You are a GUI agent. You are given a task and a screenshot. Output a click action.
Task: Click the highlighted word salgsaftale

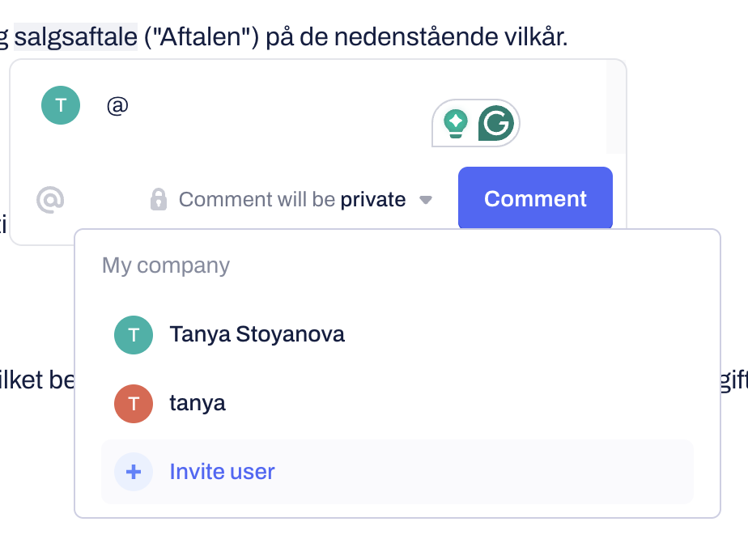(75, 36)
